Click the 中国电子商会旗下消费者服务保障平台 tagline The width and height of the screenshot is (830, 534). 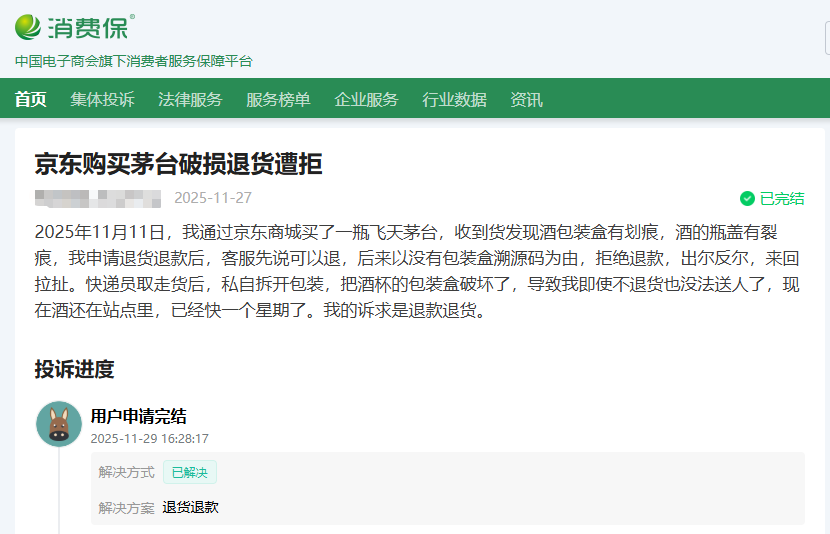pyautogui.click(x=134, y=61)
